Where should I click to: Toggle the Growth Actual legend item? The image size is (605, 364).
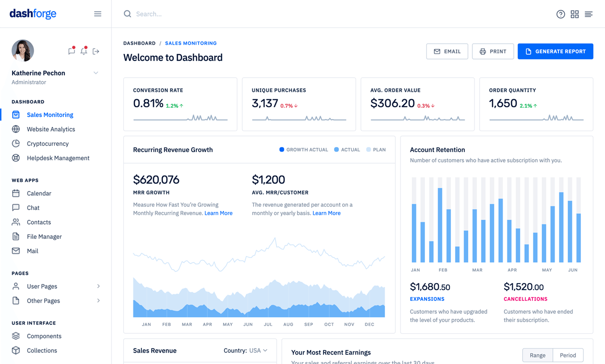click(303, 150)
